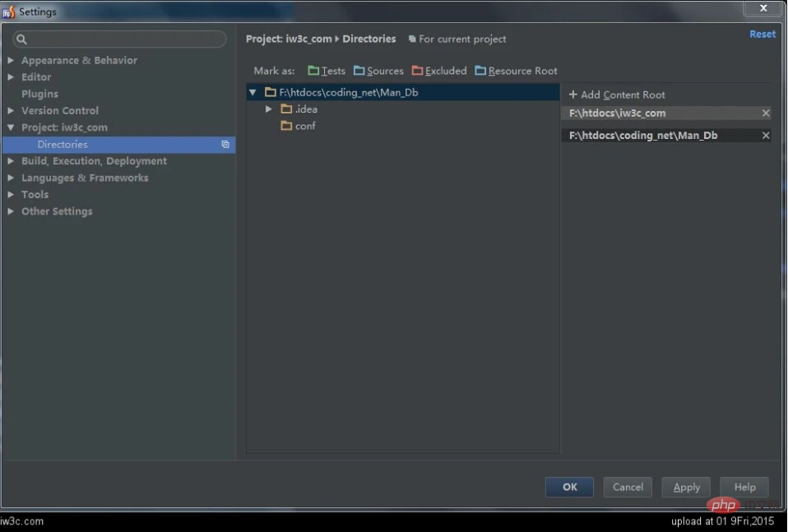788x532 pixels.
Task: Remove F:\htdocs\iw3c_com content root
Action: point(766,113)
